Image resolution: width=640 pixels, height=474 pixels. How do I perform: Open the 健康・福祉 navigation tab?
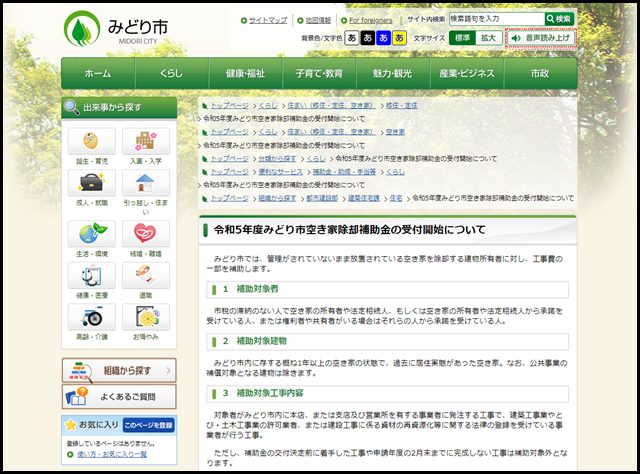pos(245,73)
